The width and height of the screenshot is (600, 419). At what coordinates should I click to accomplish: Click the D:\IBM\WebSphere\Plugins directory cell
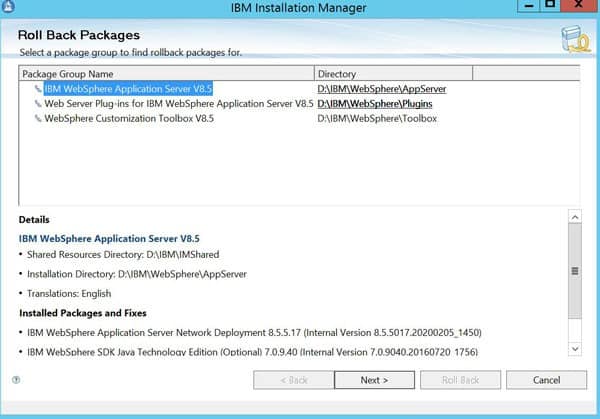coord(375,104)
